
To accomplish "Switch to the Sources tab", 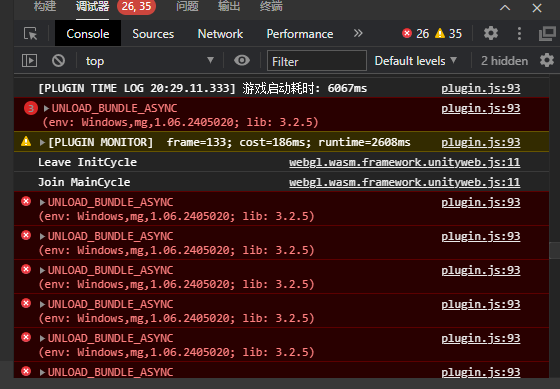I will pyautogui.click(x=153, y=34).
